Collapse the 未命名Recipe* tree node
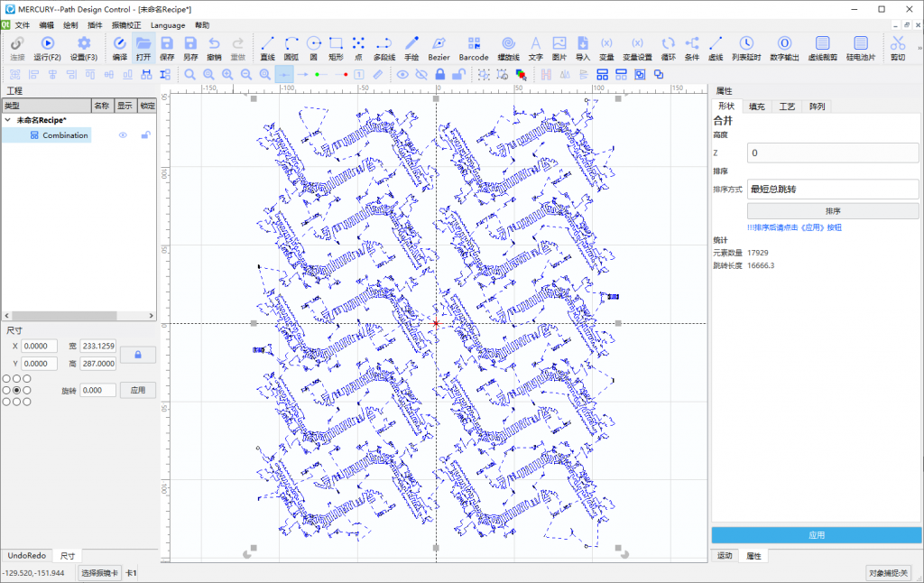Screen dimensions: 924x583 (x=7, y=120)
